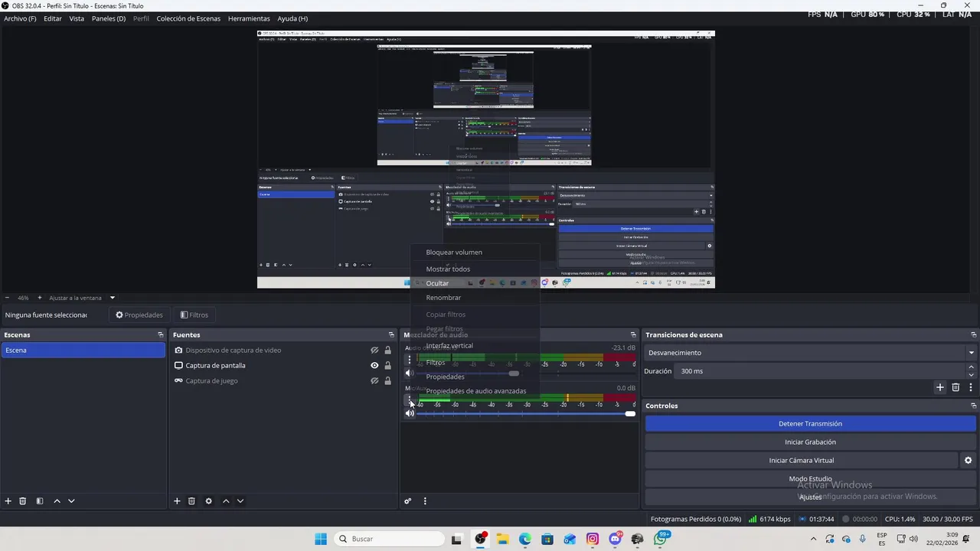
Task: Open Propiedades button in source toolbar
Action: [x=139, y=315]
